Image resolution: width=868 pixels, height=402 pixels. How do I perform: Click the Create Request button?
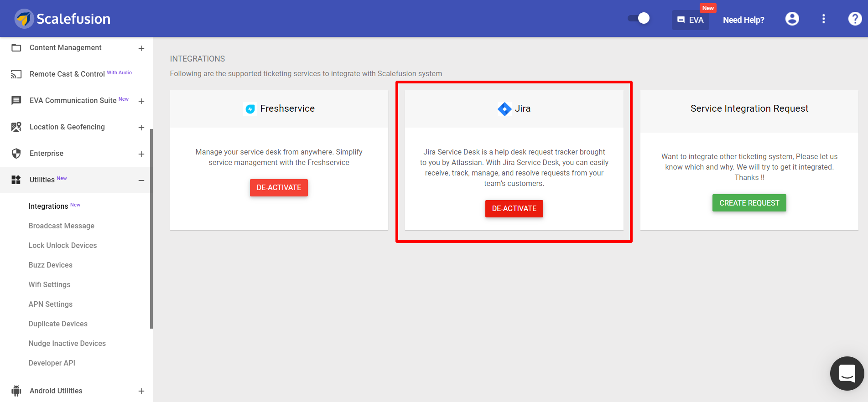click(x=749, y=203)
